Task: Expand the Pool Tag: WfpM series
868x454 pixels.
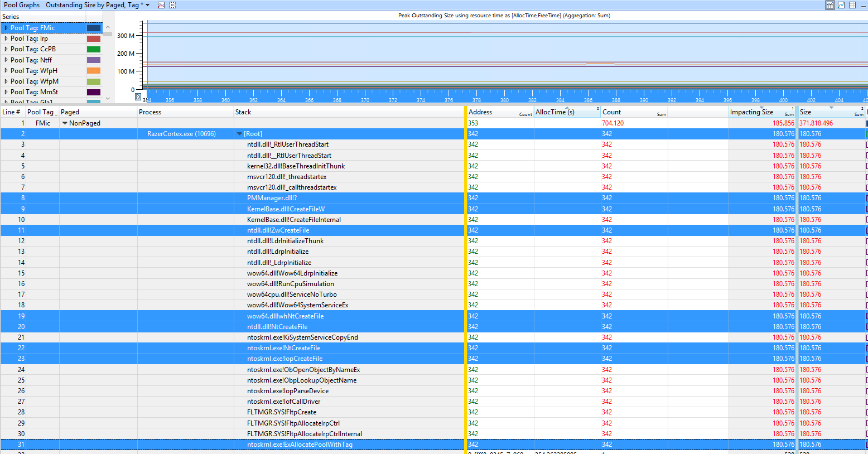Action: click(x=6, y=81)
